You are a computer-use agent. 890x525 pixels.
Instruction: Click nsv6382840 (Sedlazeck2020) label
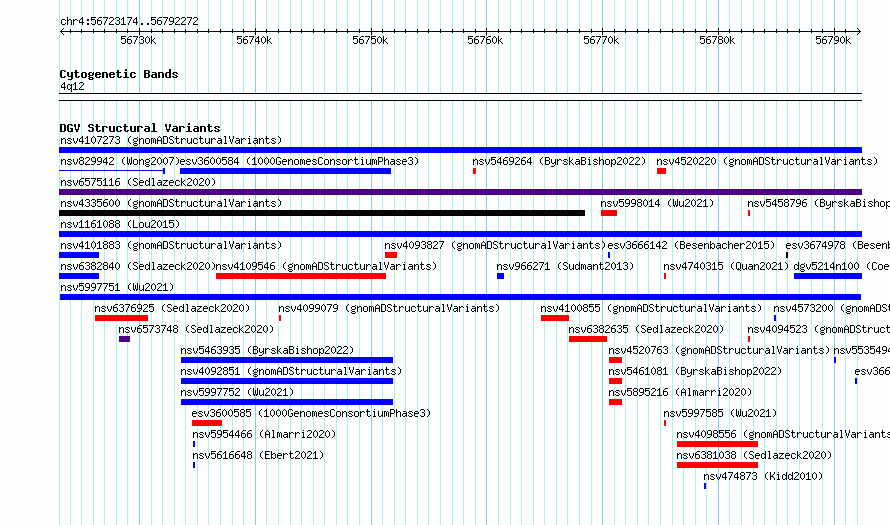pos(138,266)
